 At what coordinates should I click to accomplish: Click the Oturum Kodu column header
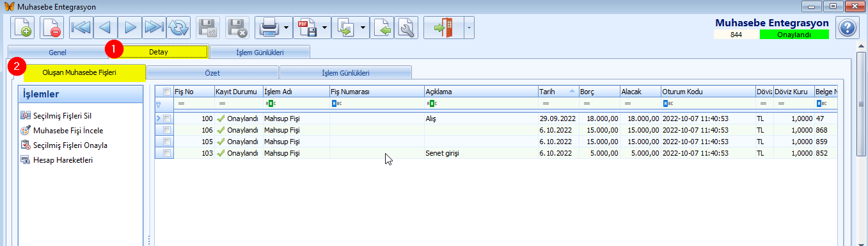click(708, 92)
